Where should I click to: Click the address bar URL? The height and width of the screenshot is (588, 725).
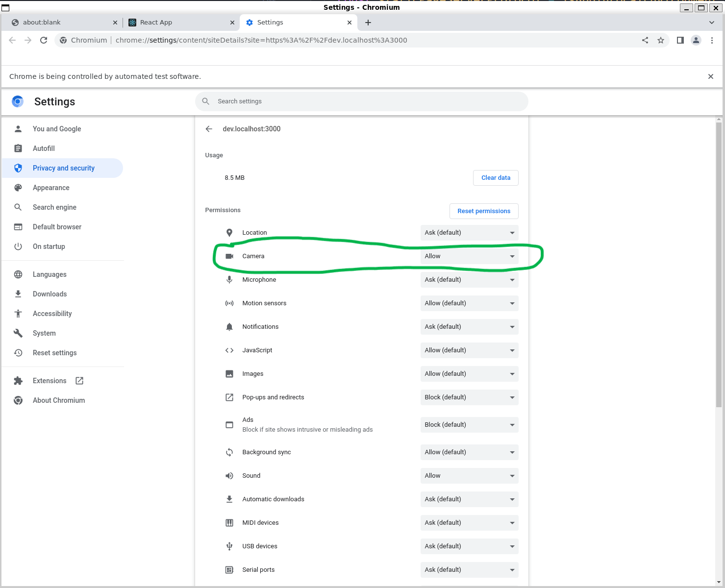pos(261,40)
